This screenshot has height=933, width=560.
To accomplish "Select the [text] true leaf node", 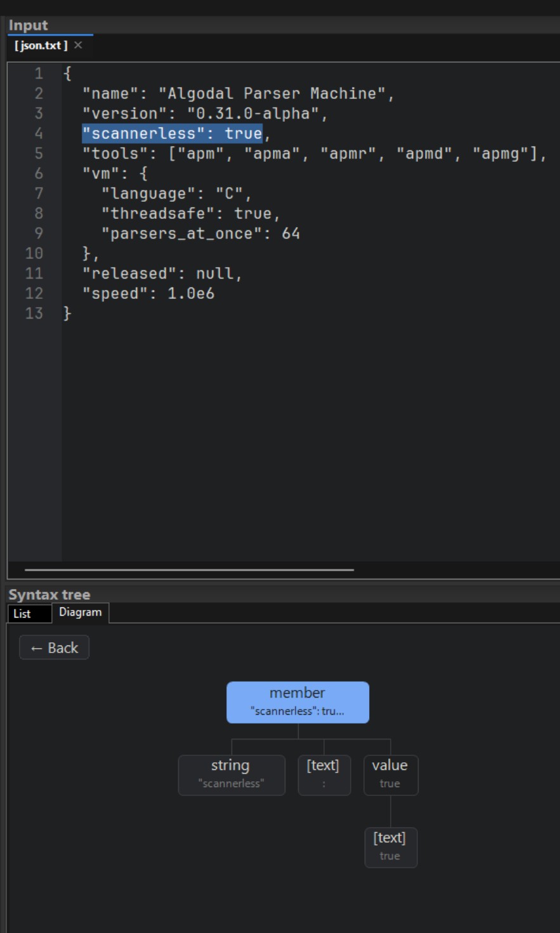I will (x=391, y=847).
